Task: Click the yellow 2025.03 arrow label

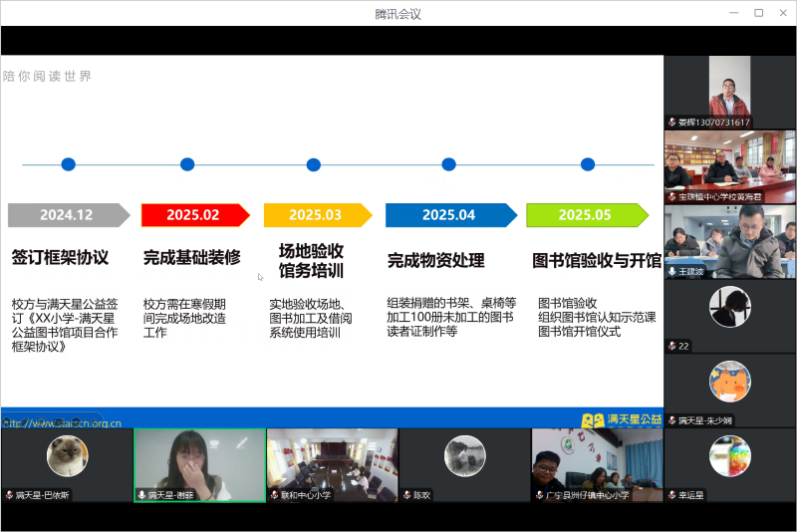Action: tap(318, 215)
